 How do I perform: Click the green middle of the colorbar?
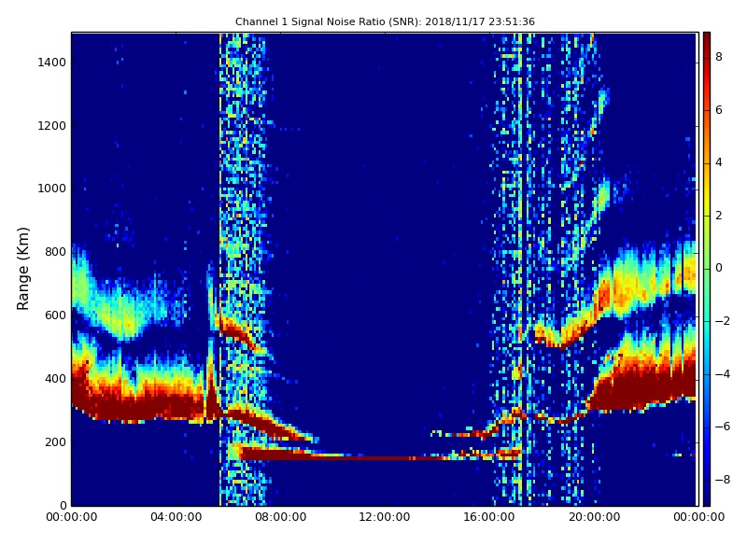[707, 269]
